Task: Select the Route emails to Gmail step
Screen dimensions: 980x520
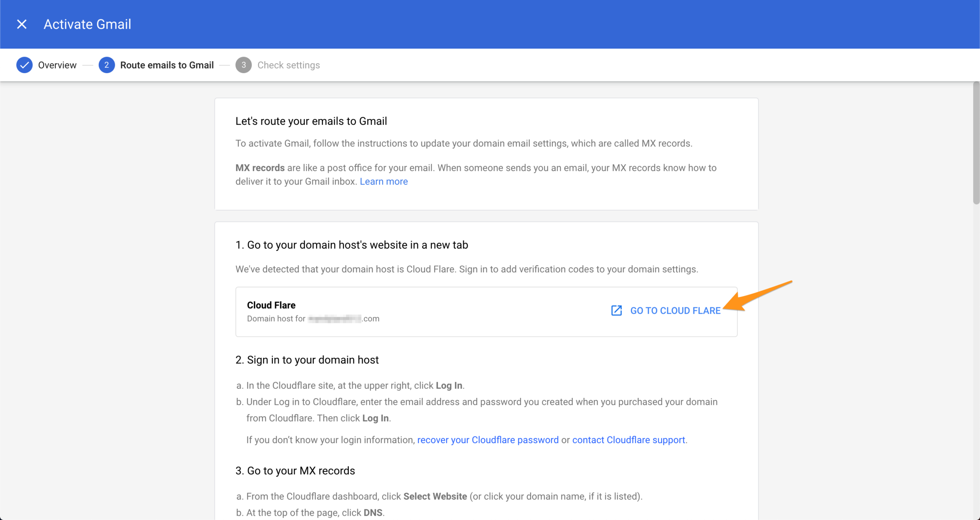Action: pos(167,65)
